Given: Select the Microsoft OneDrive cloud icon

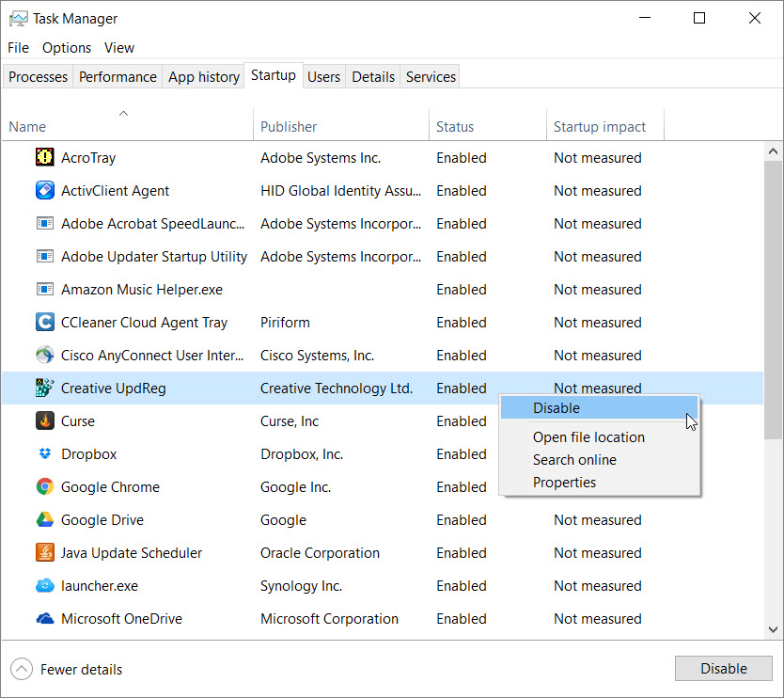Looking at the screenshot, I should pos(44,618).
